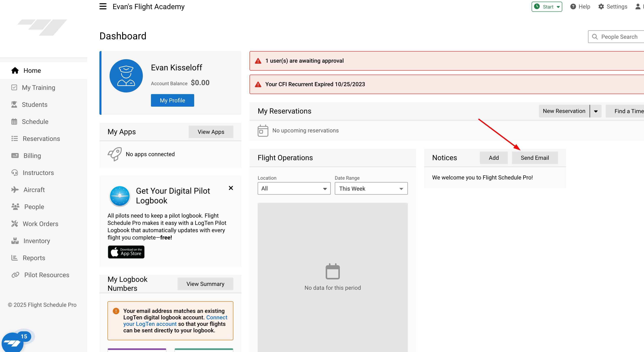
Task: Click the Aircraft plane icon
Action: click(x=15, y=190)
